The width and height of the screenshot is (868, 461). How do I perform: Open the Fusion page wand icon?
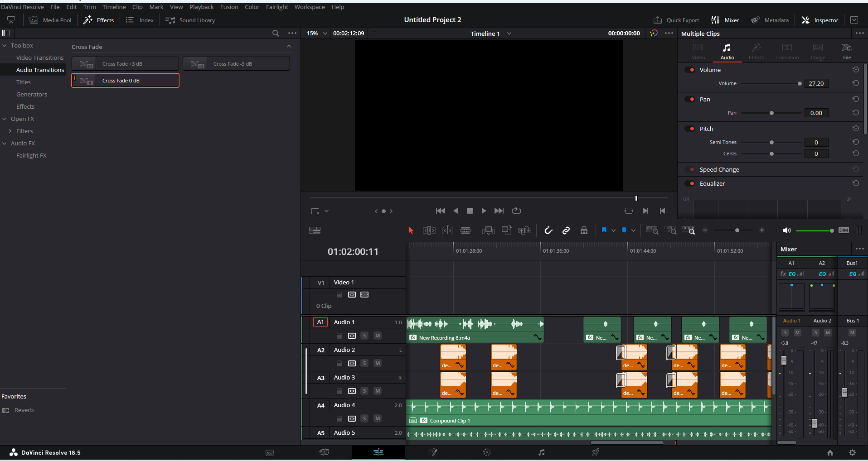(433, 452)
